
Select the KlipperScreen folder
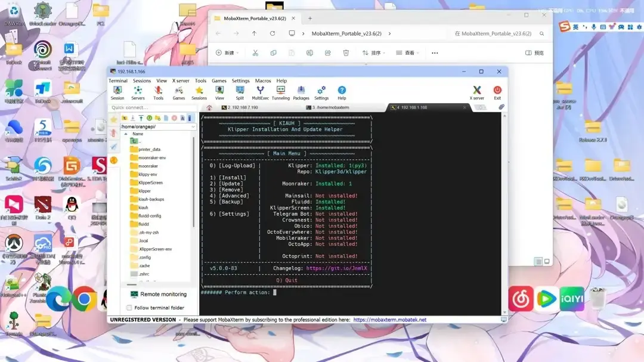[147, 183]
